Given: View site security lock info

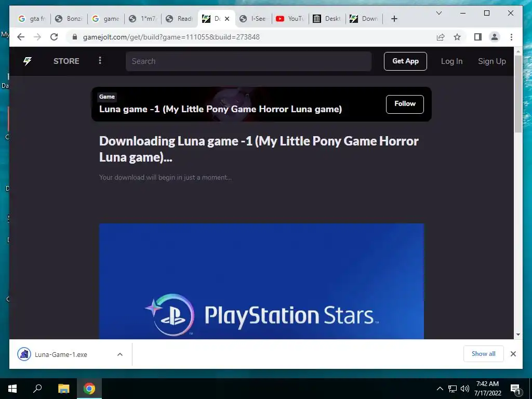Looking at the screenshot, I should 75,37.
